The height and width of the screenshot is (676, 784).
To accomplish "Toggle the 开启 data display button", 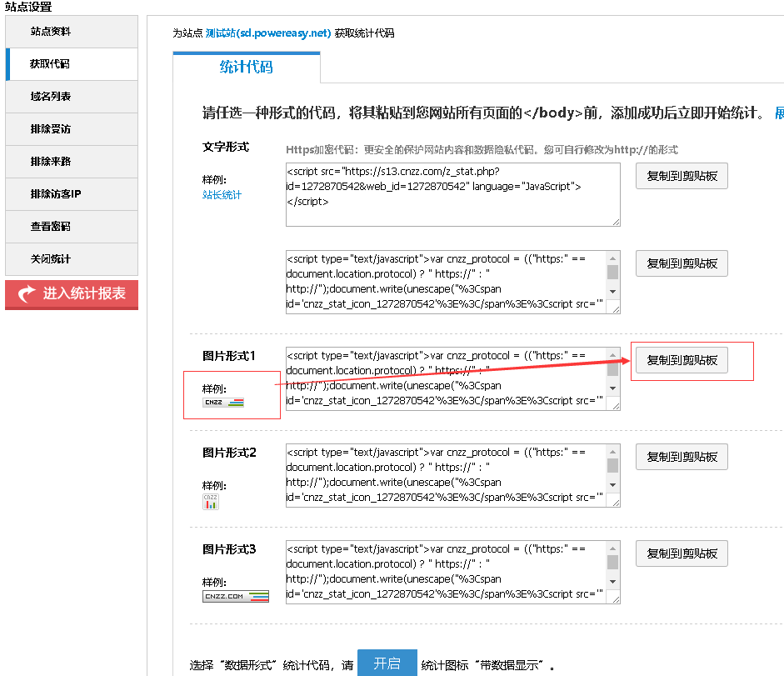I will pos(387,663).
